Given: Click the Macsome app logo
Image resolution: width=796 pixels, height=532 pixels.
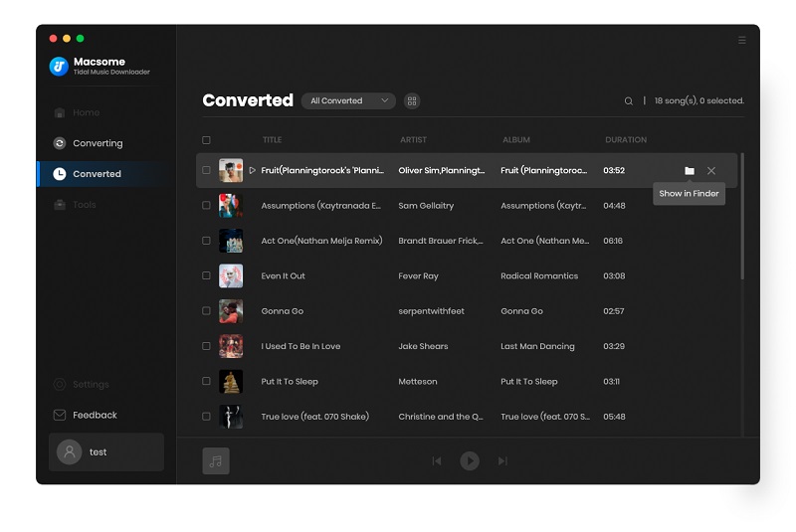Looking at the screenshot, I should [59, 66].
